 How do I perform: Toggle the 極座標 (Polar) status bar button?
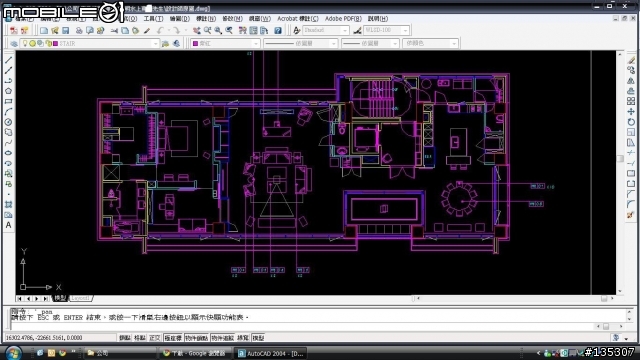tap(173, 338)
